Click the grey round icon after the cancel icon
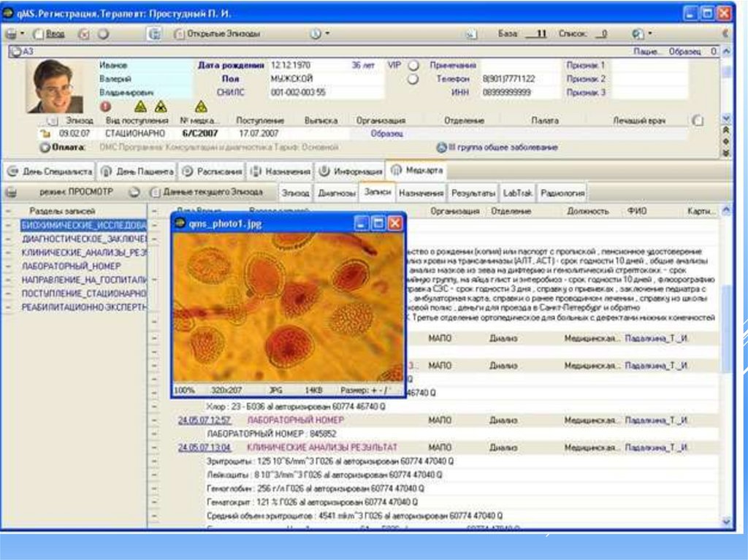 click(103, 34)
